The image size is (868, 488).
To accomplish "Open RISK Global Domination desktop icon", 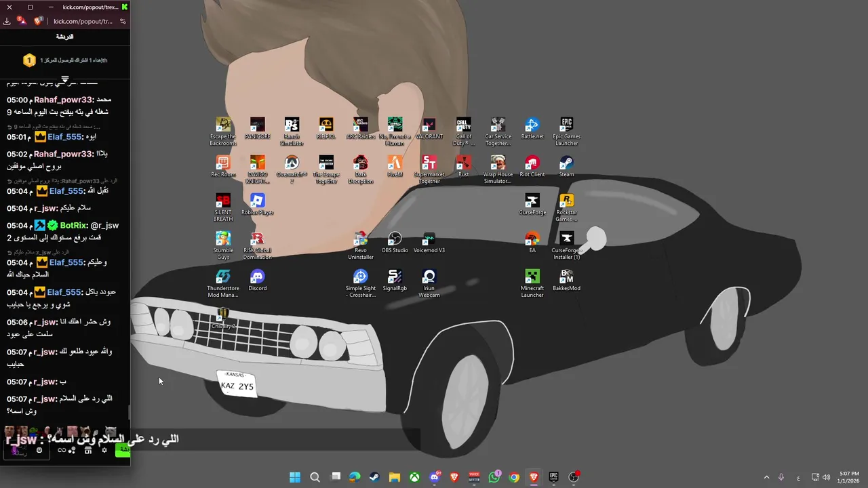I will 258,245.
